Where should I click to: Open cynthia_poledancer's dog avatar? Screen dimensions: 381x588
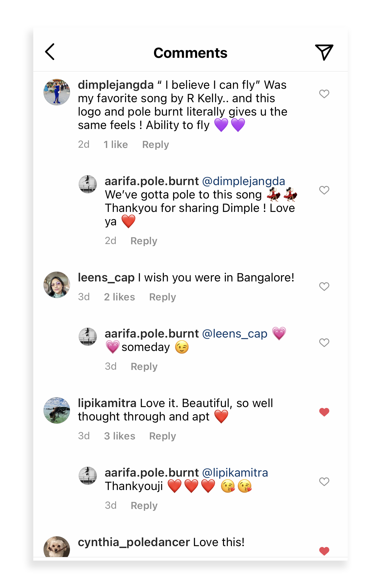57,547
